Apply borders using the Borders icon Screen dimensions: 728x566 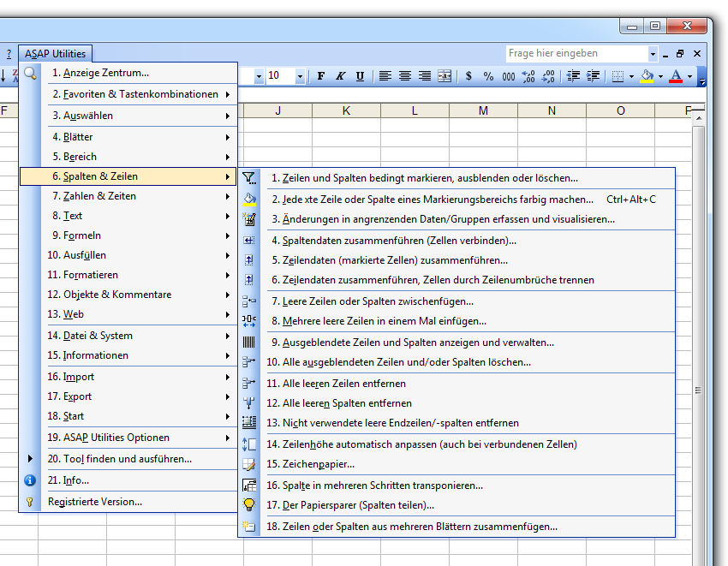click(618, 76)
